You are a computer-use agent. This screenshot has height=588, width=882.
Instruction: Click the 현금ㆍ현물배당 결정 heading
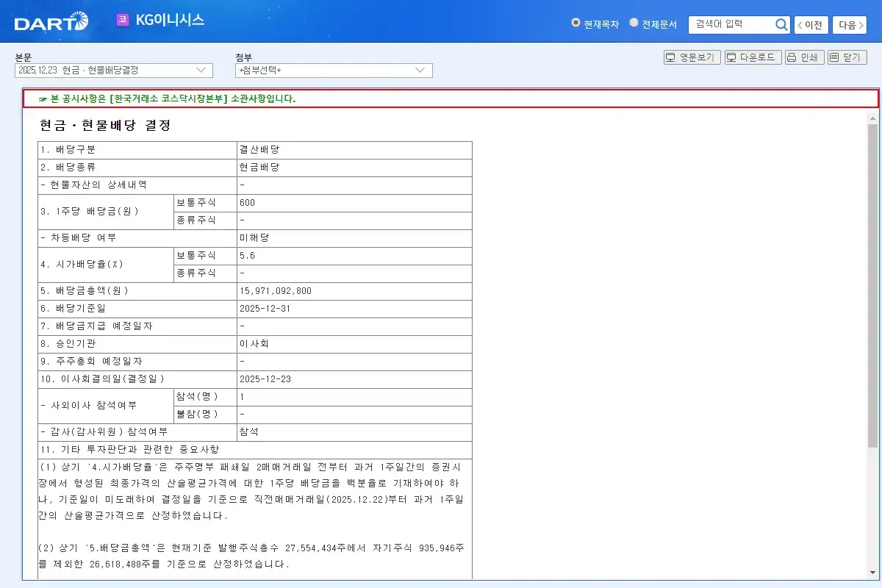coord(105,126)
